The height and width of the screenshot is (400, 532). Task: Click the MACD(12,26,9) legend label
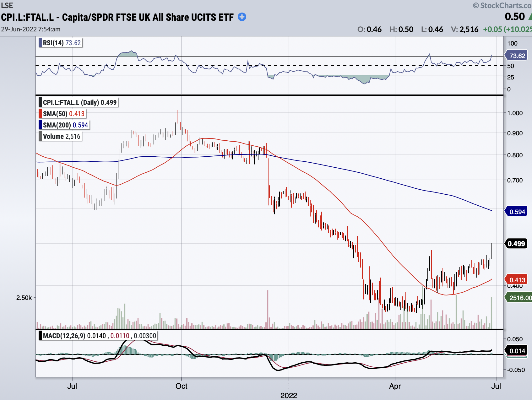coord(98,336)
